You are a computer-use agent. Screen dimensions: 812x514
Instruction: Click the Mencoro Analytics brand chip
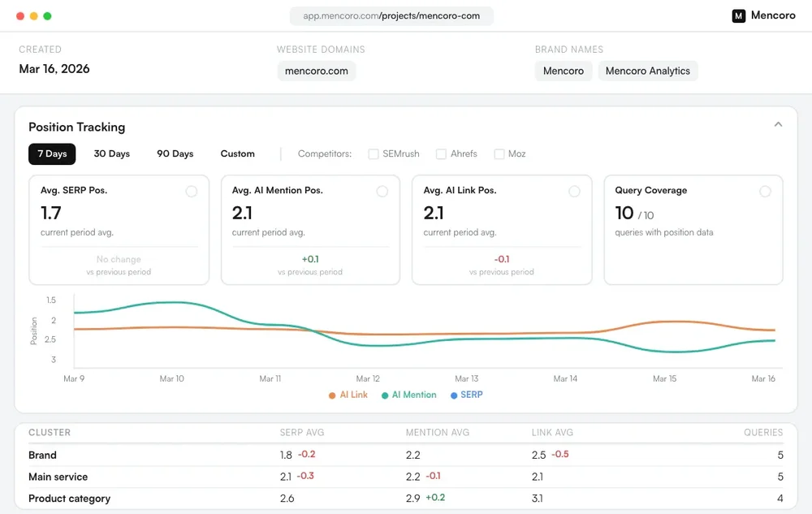[x=648, y=71]
